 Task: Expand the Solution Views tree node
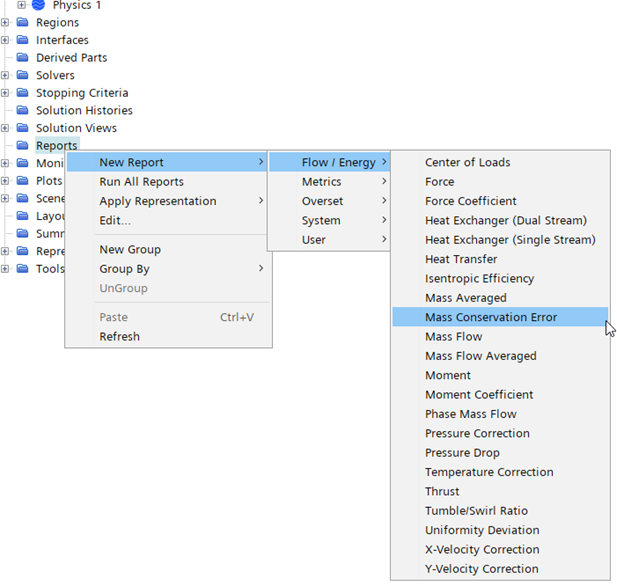5,128
